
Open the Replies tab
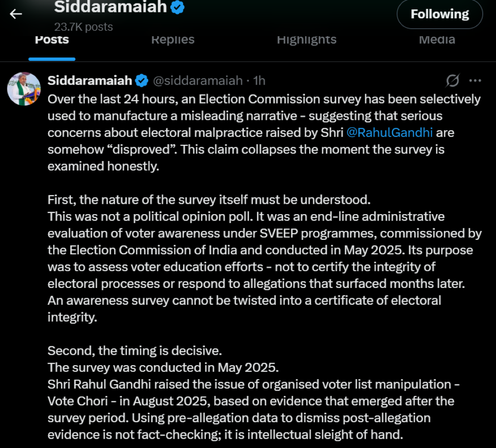coord(173,40)
